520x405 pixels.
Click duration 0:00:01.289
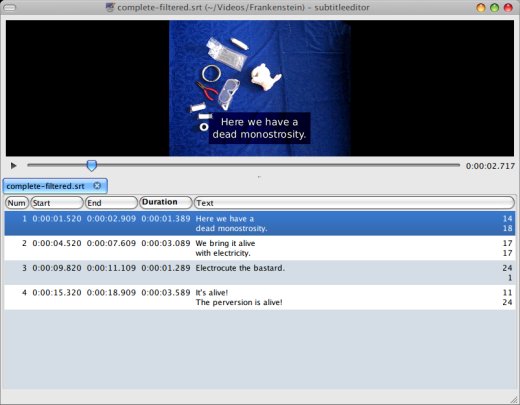pos(166,268)
